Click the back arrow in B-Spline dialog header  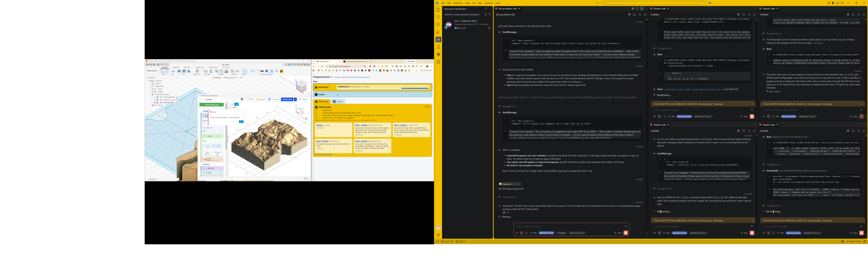click(x=201, y=100)
